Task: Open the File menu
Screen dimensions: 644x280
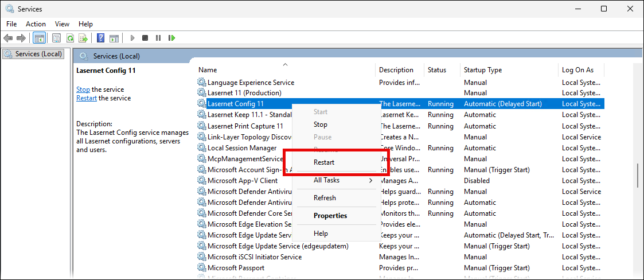Action: tap(11, 24)
